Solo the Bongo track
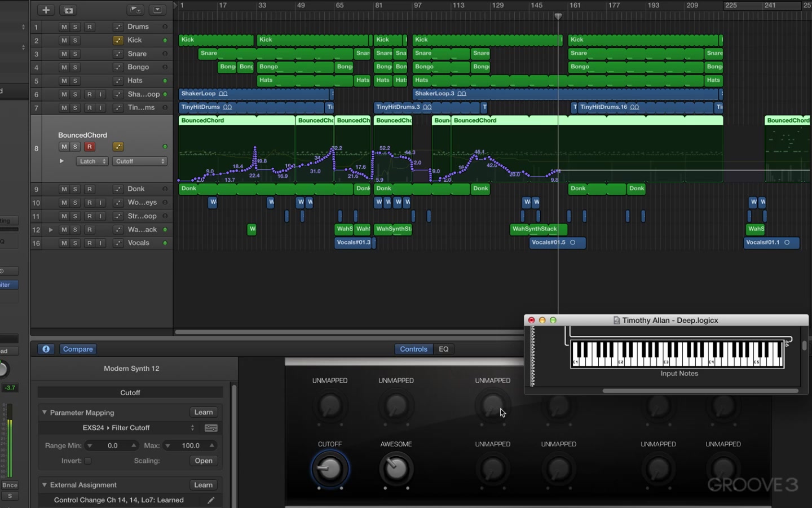This screenshot has height=508, width=812. [x=75, y=67]
